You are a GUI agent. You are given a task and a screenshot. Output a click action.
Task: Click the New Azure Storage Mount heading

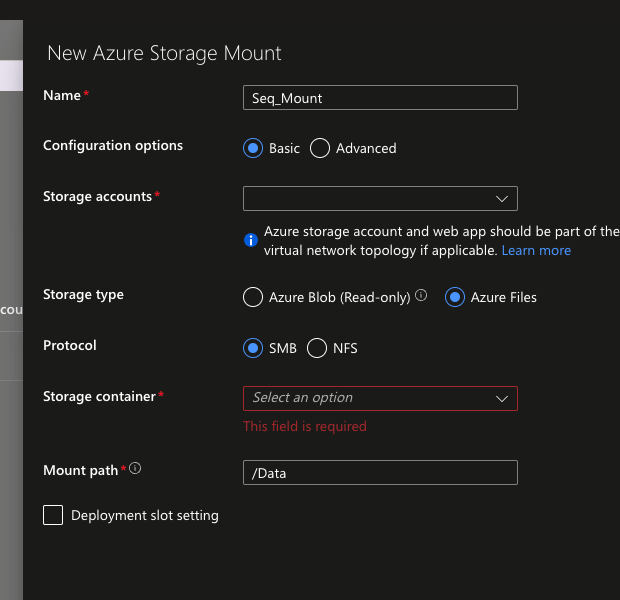(x=165, y=53)
